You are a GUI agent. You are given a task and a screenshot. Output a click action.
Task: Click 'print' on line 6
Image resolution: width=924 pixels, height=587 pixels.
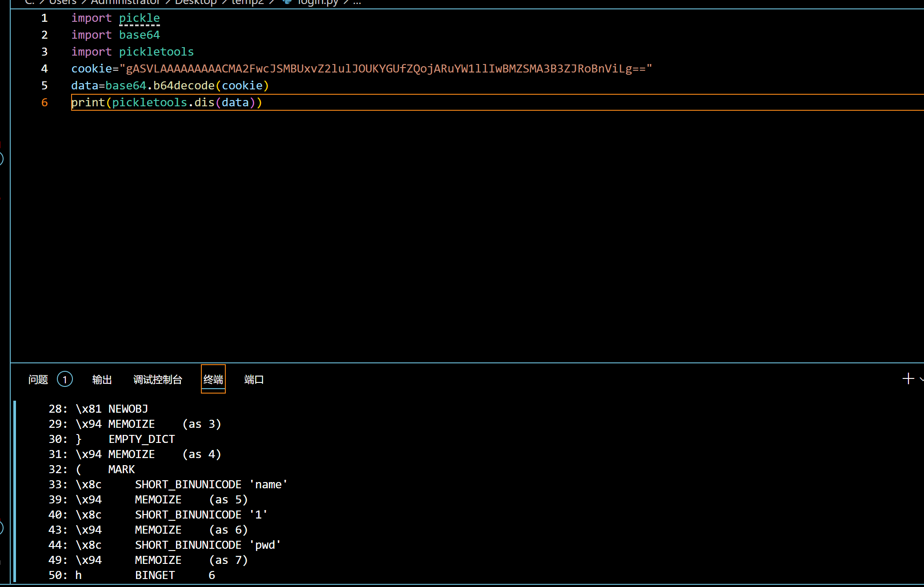click(x=88, y=103)
